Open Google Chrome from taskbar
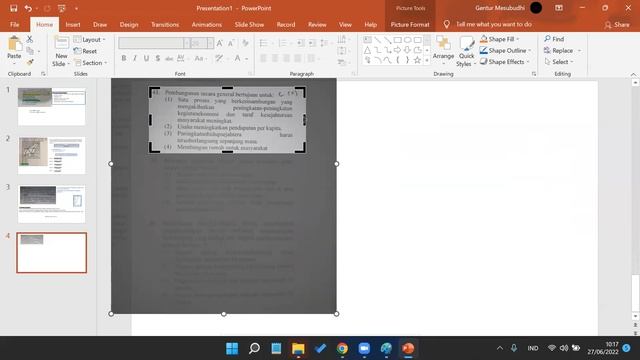The image size is (640, 360). (x=342, y=348)
